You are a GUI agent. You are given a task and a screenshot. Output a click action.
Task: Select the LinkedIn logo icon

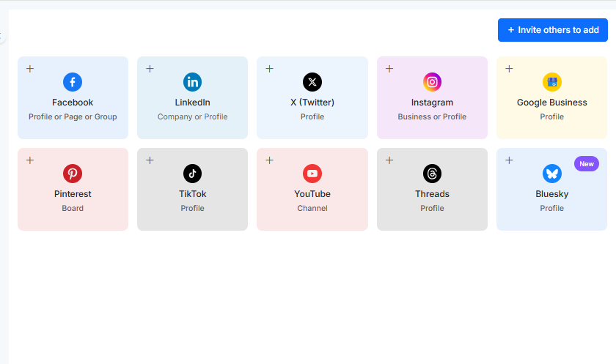[192, 82]
